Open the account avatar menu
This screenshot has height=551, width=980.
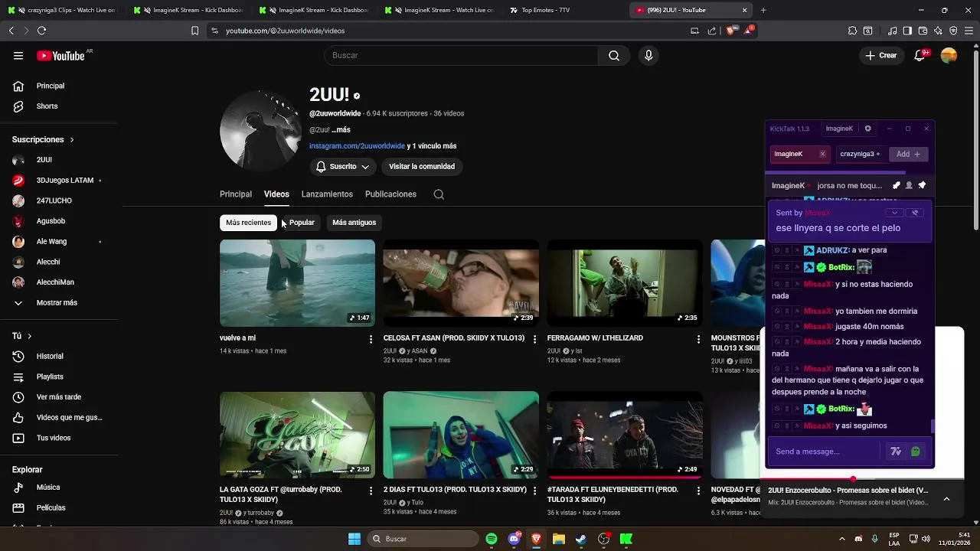[x=949, y=55]
